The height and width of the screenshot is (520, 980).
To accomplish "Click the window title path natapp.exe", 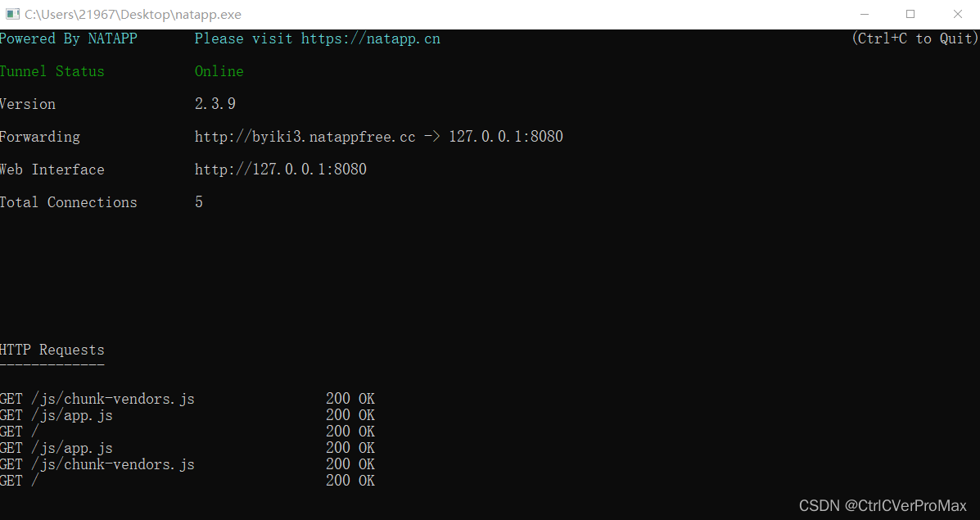I will [x=133, y=15].
